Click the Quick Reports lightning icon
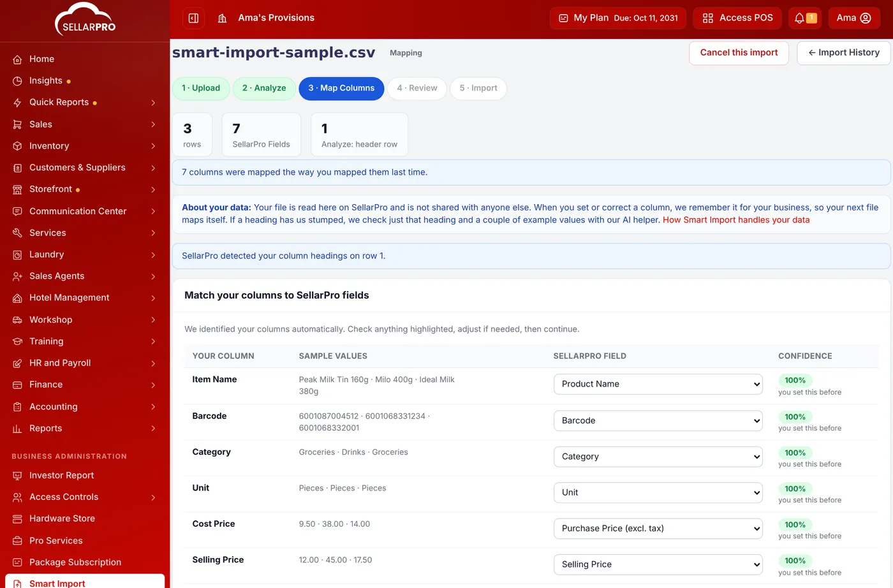The image size is (893, 588). point(17,103)
